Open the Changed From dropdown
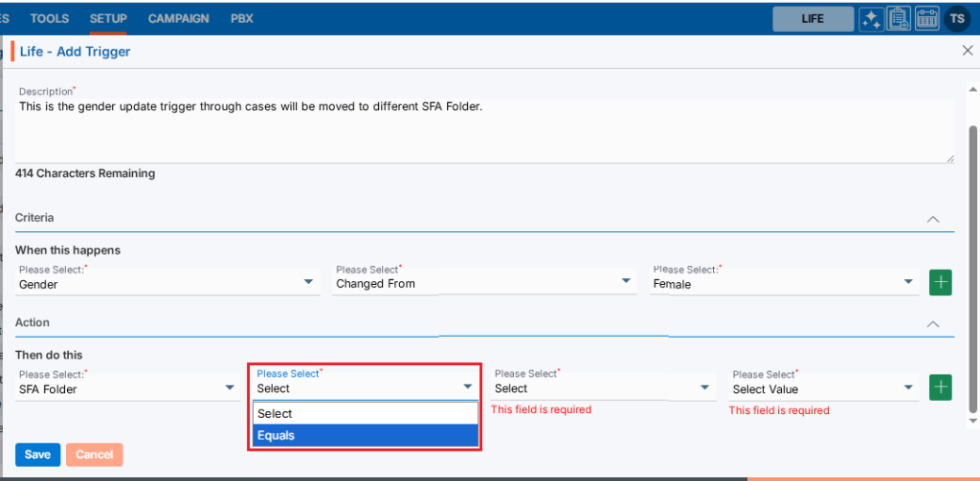 pyautogui.click(x=484, y=283)
